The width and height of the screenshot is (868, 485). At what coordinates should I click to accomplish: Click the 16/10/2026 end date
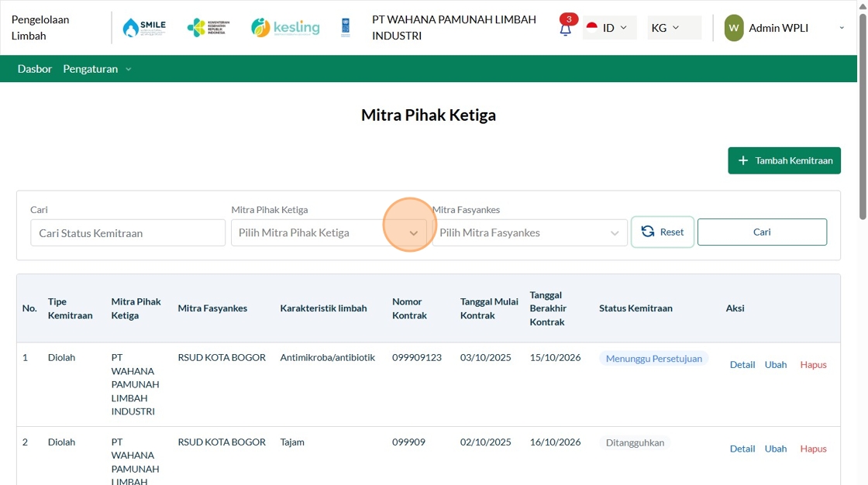point(555,442)
